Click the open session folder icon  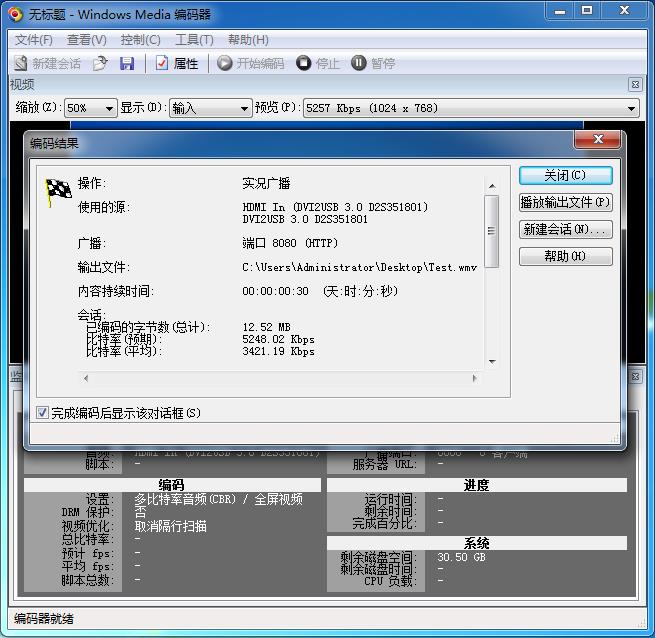click(100, 63)
